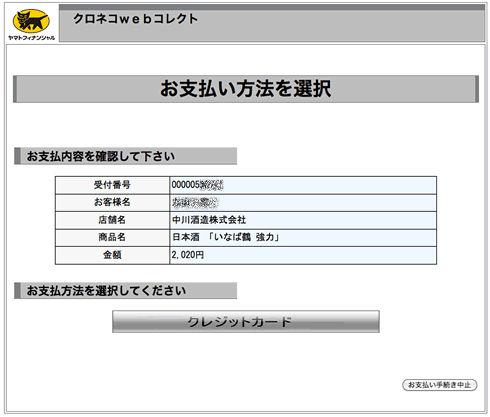
Task: Select the 店舗名 label cell
Action: tap(112, 220)
